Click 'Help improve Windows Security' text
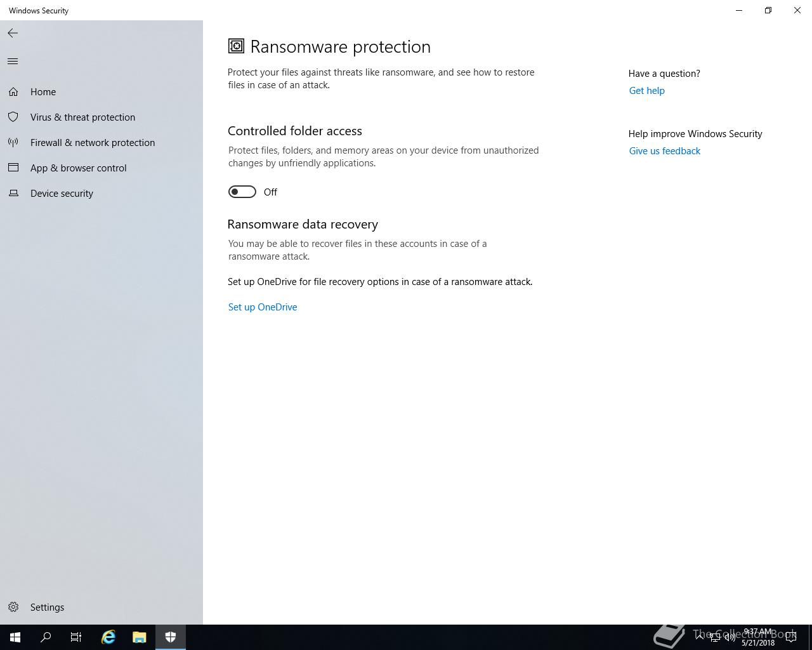Image resolution: width=812 pixels, height=650 pixels. click(x=695, y=134)
